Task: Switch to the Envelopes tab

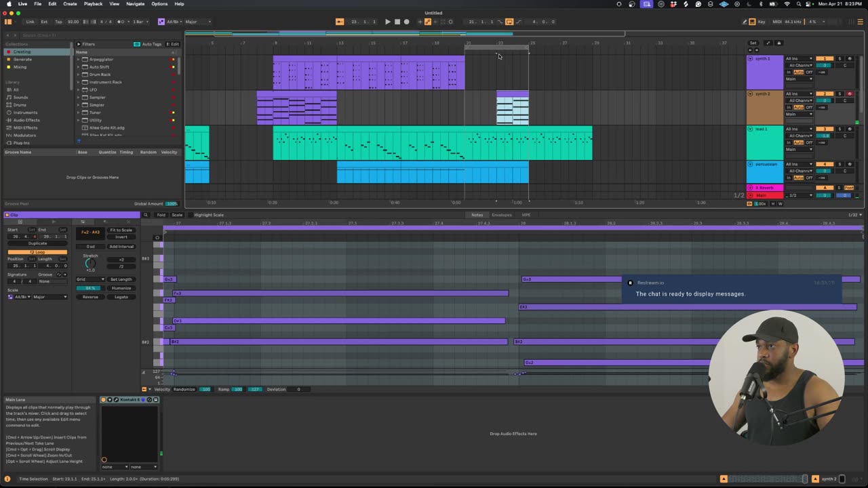Action: [502, 215]
